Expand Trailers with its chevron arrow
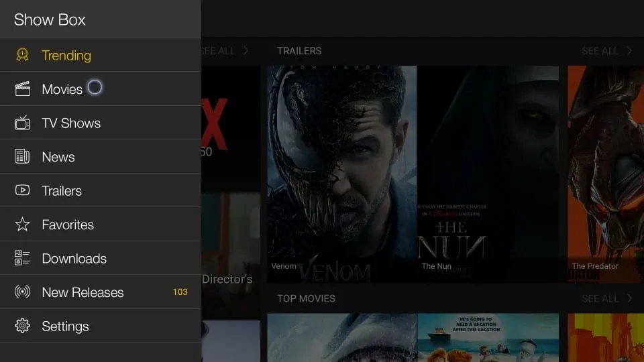 click(630, 51)
